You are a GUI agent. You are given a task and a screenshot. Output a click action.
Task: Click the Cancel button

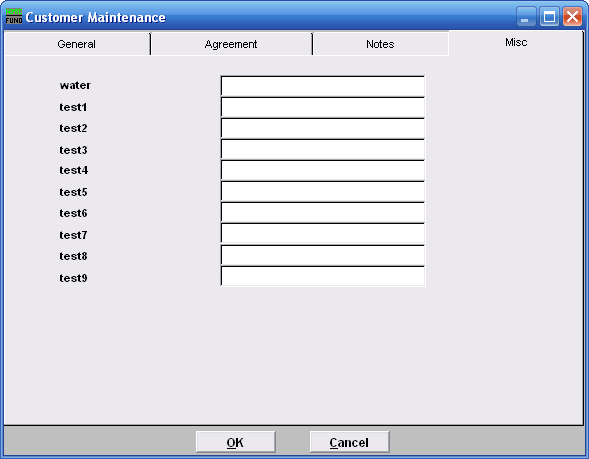(349, 442)
